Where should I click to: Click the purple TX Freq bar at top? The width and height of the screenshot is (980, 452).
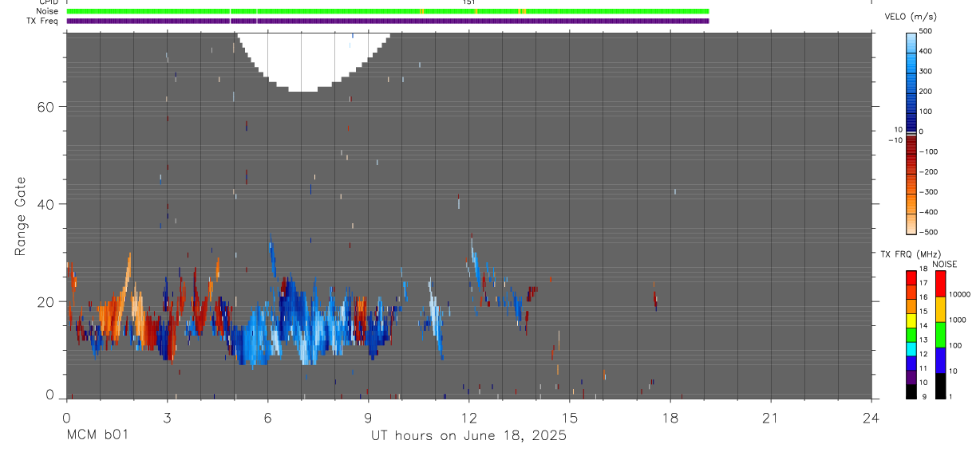388,21
